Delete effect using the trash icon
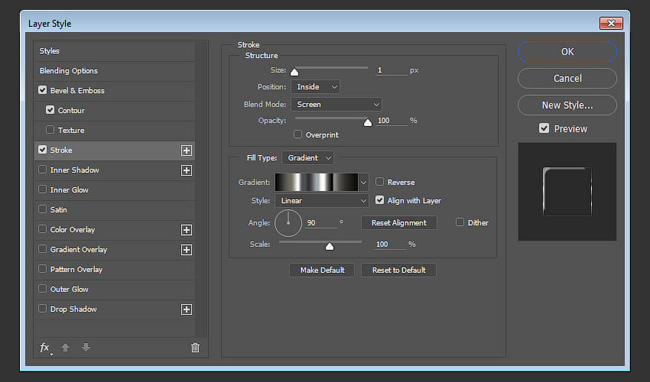650x382 pixels. pyautogui.click(x=195, y=348)
